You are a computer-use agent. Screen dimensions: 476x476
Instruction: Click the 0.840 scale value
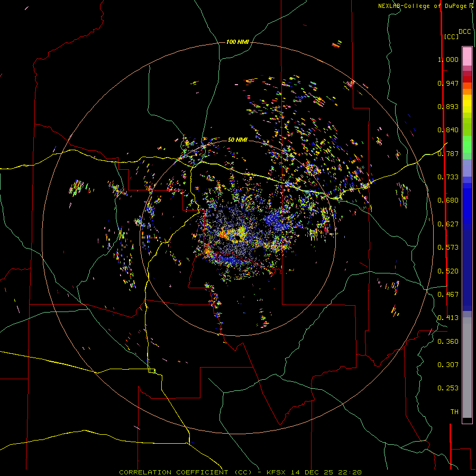(448, 130)
